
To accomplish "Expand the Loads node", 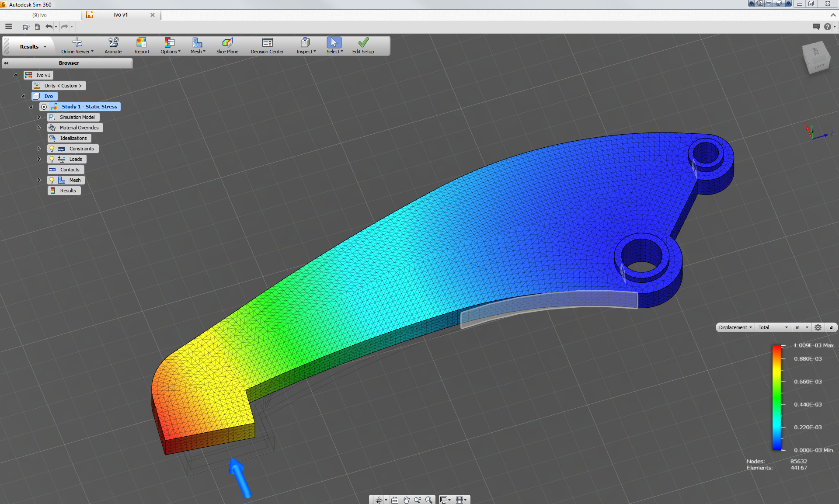I will [39, 159].
